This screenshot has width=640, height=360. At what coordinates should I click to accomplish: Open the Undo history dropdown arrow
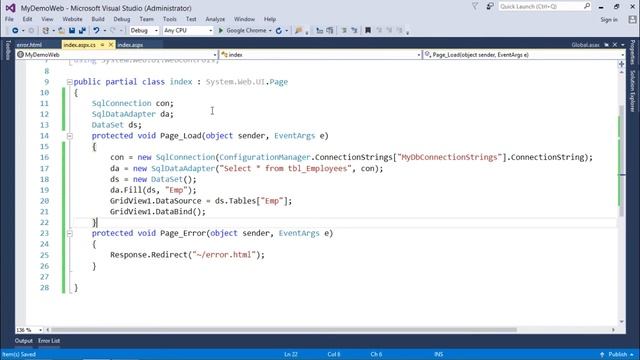pyautogui.click(x=104, y=31)
